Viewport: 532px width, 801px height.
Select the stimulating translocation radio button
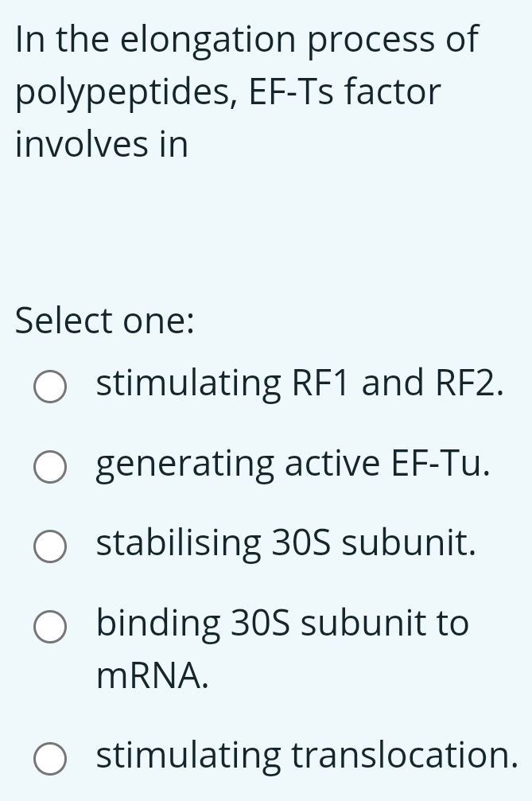coord(50,759)
